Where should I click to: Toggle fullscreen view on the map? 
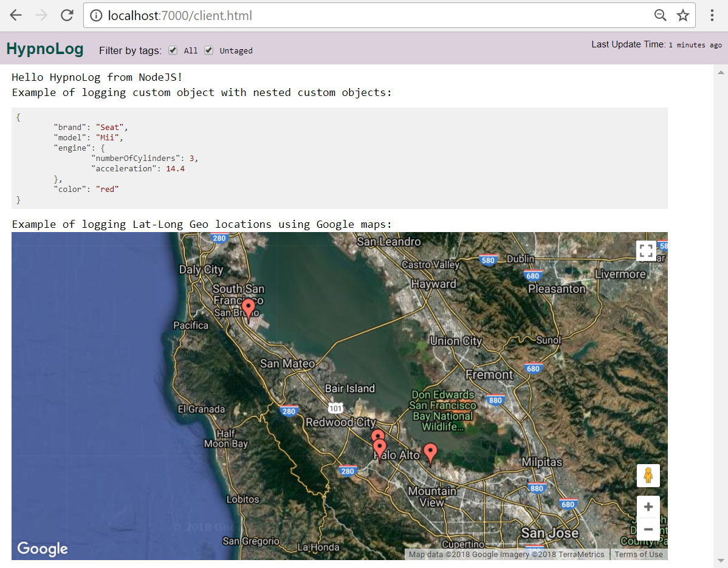pyautogui.click(x=646, y=251)
